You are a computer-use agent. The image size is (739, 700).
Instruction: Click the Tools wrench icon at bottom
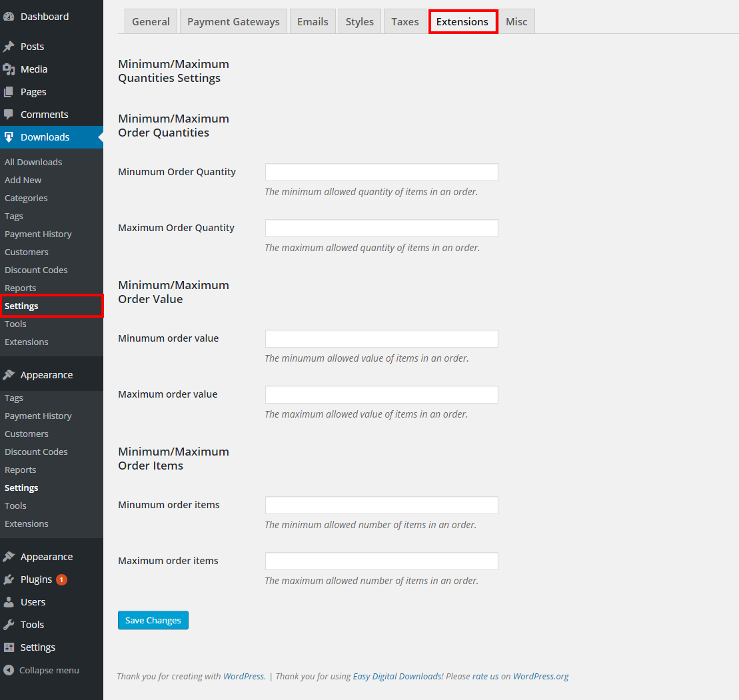(9, 625)
